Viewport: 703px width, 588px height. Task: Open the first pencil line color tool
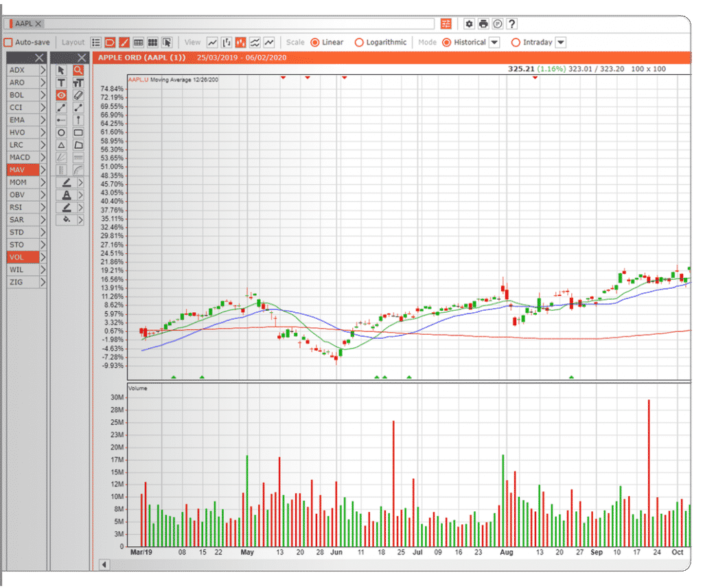click(x=67, y=183)
